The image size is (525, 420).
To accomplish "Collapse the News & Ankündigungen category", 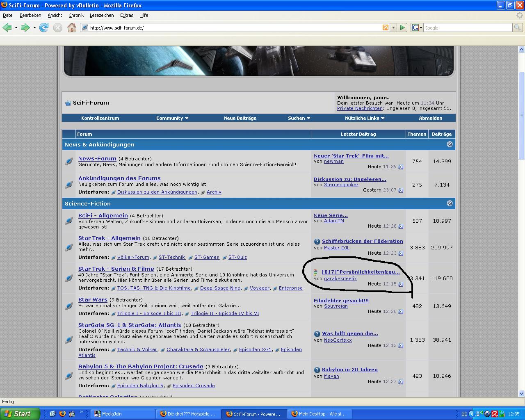I will [450, 144].
